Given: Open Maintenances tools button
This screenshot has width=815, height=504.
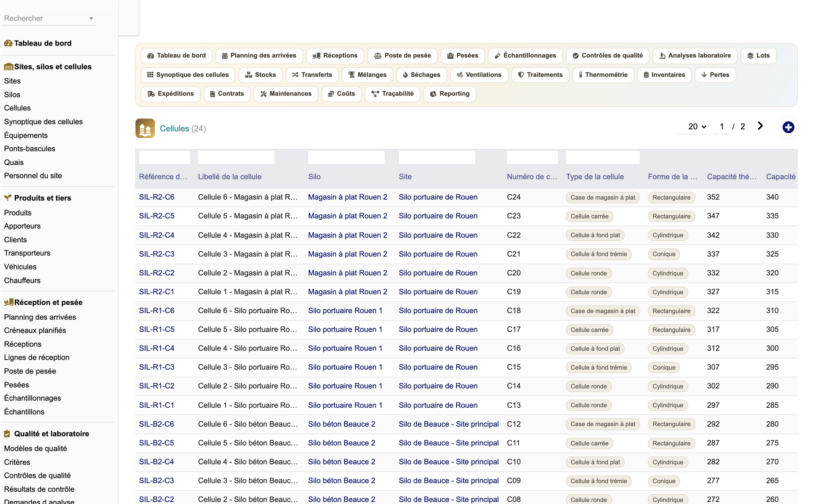Looking at the screenshot, I should click(x=286, y=94).
